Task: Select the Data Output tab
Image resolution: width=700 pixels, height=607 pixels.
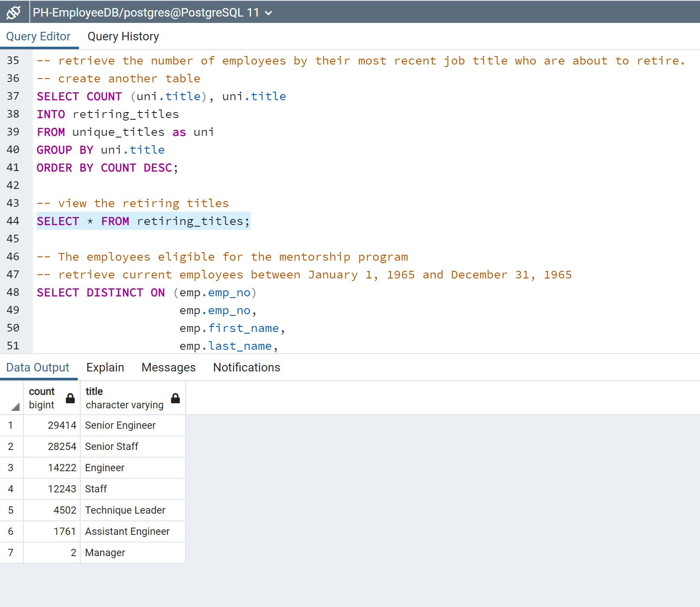Action: [x=38, y=367]
